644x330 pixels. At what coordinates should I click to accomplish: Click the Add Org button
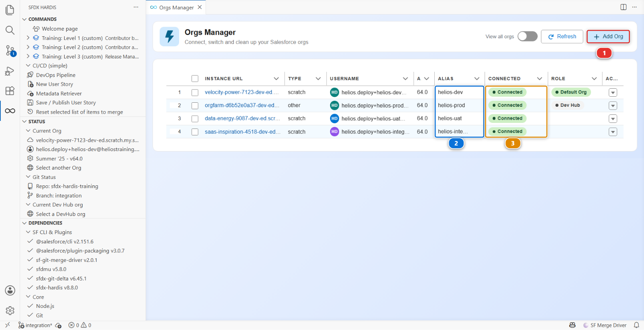click(x=608, y=36)
